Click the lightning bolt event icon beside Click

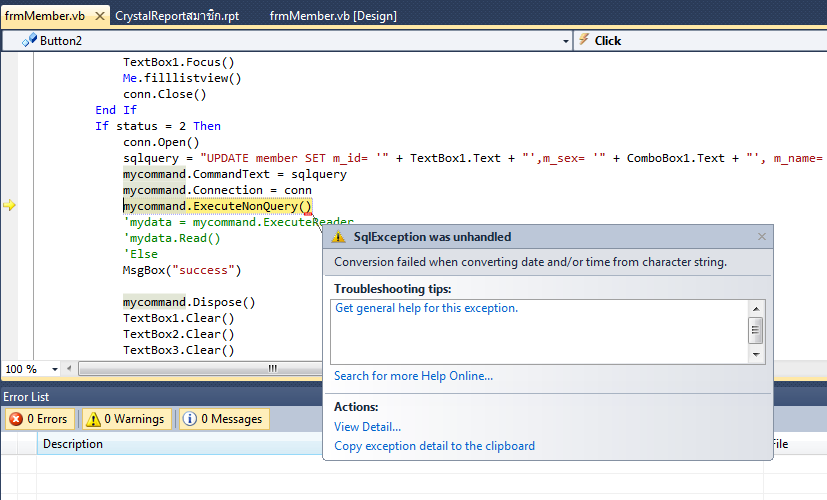point(582,40)
